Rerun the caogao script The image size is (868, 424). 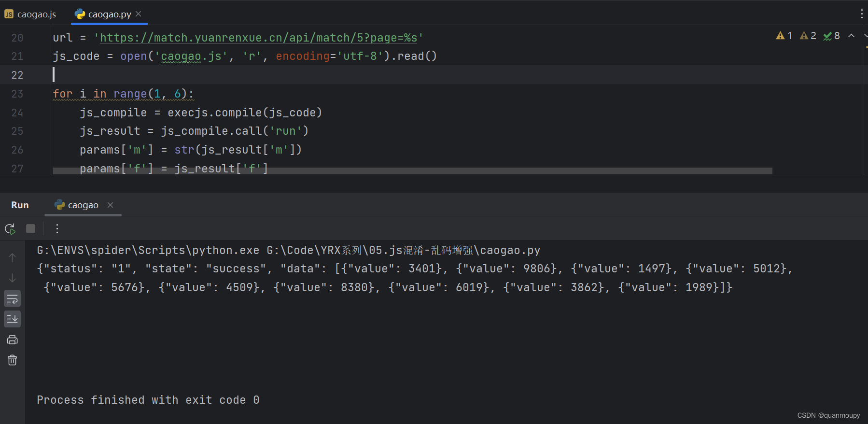pyautogui.click(x=10, y=228)
